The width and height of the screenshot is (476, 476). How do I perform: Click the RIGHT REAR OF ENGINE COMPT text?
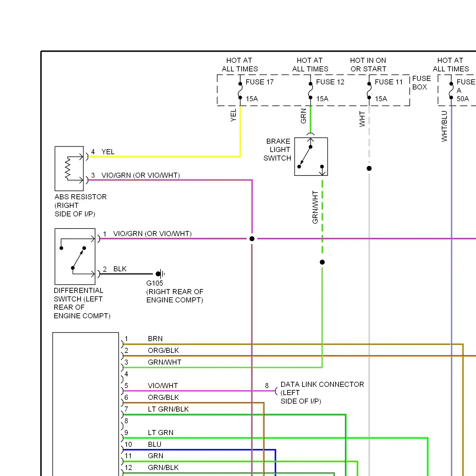point(175,296)
